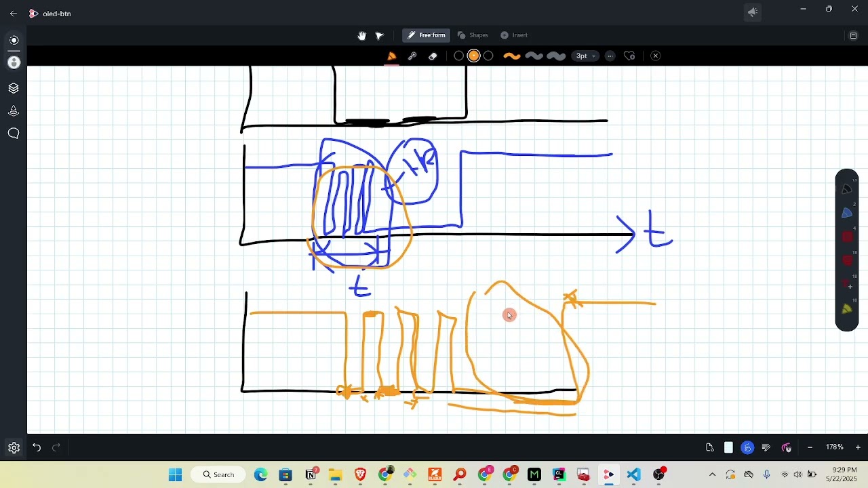868x488 pixels.
Task: Select the black pen in favorites palette
Action: pos(847,189)
